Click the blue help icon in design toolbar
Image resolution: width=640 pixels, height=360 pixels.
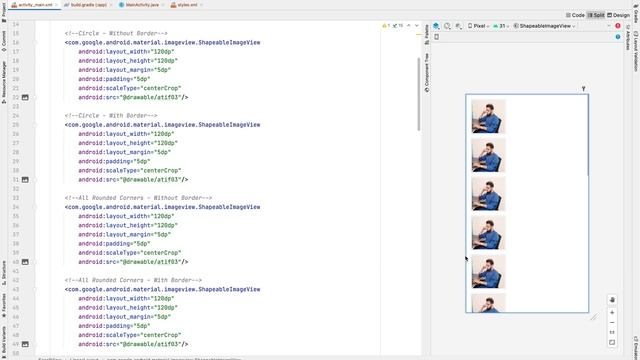click(618, 37)
